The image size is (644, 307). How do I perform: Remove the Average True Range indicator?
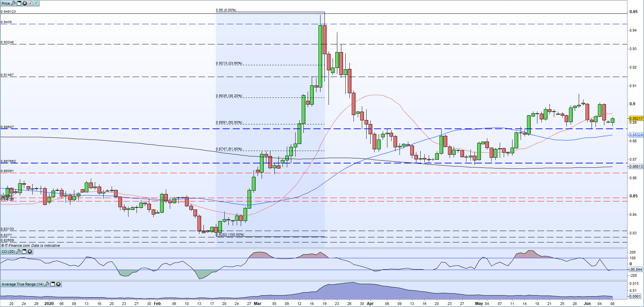click(58, 284)
